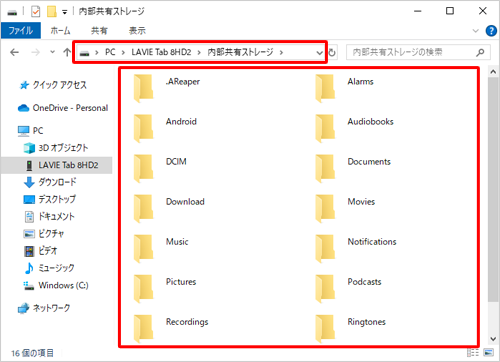The image size is (500, 362).
Task: Click the scrollbar down arrow
Action: pyautogui.click(x=493, y=339)
